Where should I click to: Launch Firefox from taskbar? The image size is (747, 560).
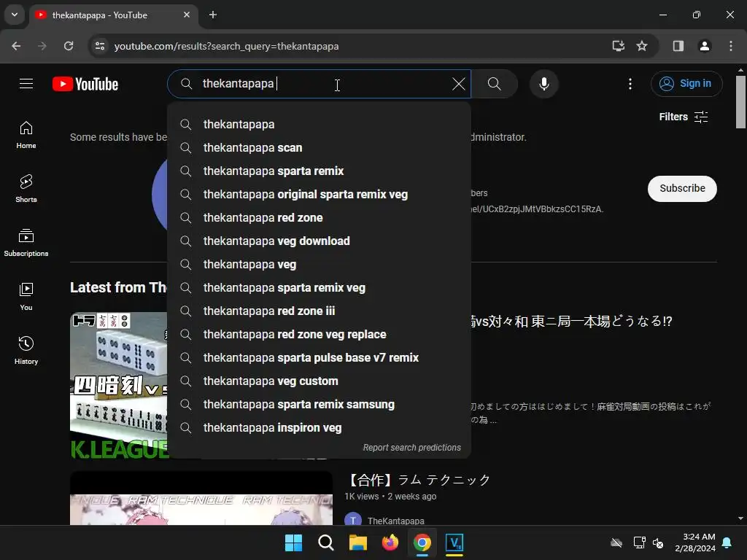390,542
